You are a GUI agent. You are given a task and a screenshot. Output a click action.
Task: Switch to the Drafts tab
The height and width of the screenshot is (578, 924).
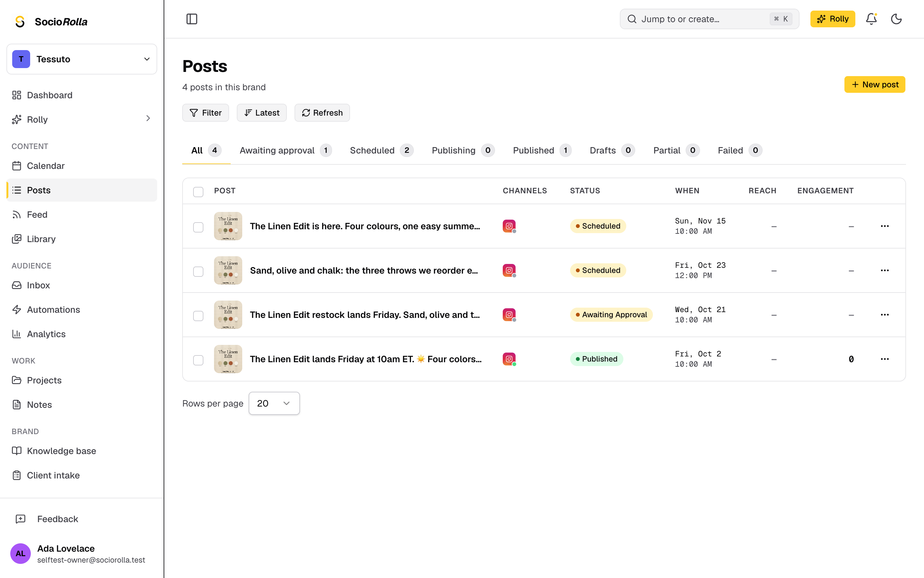[612, 150]
